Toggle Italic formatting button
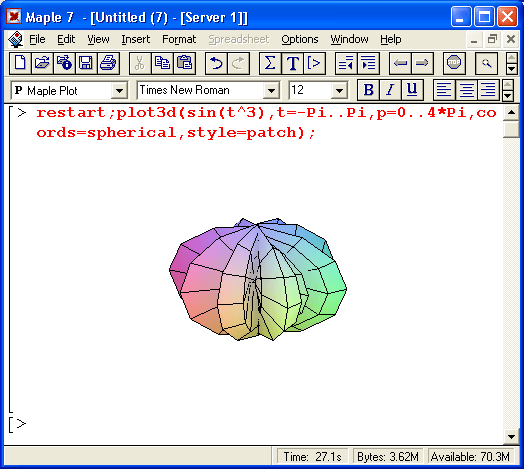The height and width of the screenshot is (469, 524). (390, 90)
